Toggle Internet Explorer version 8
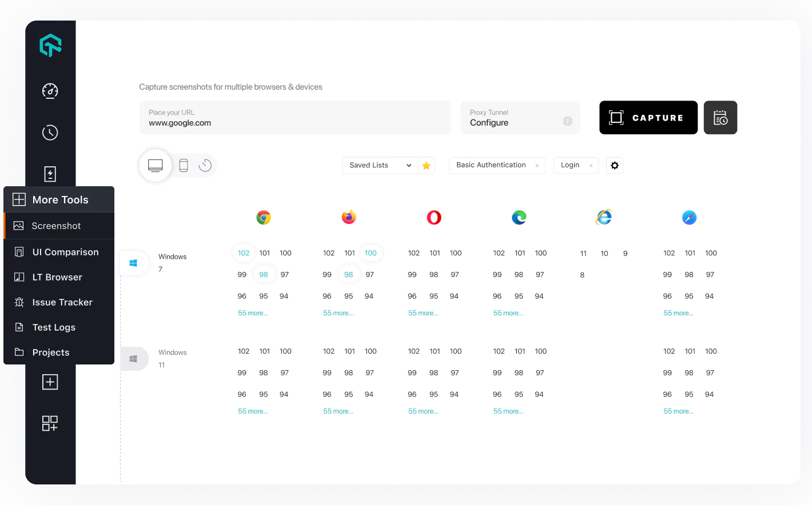The height and width of the screenshot is (505, 812). pos(583,275)
